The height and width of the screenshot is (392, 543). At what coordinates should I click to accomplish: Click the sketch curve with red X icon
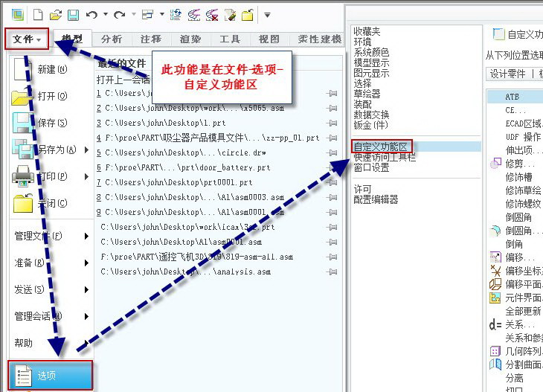[x=212, y=15]
